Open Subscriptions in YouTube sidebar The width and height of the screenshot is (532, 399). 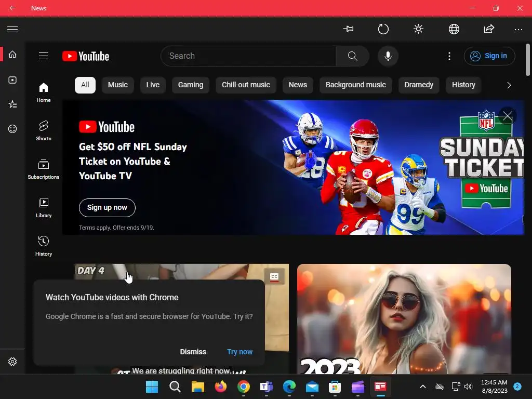pyautogui.click(x=44, y=169)
